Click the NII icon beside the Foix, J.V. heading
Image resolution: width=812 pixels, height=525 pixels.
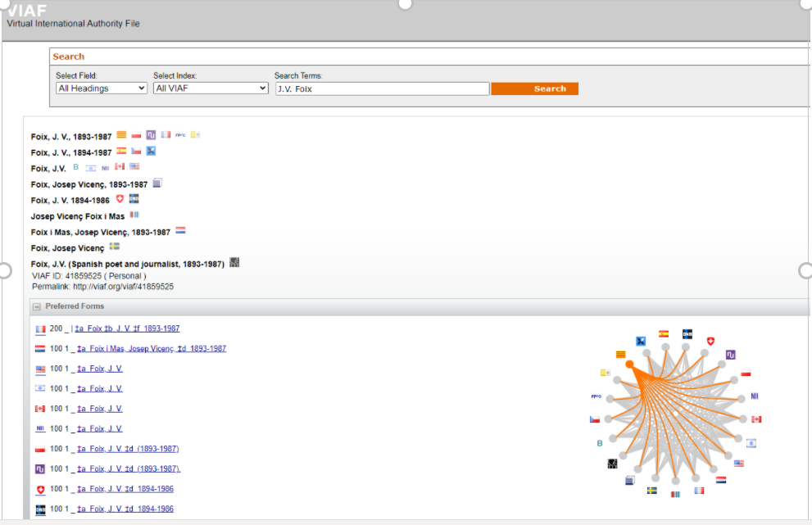(105, 168)
